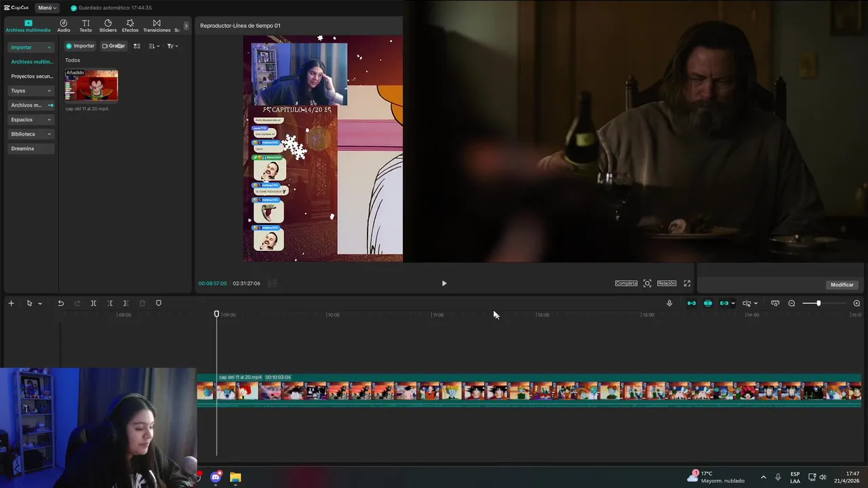Show more tool tabs with right arrow
Screen dimensions: 868x488
coord(186,26)
